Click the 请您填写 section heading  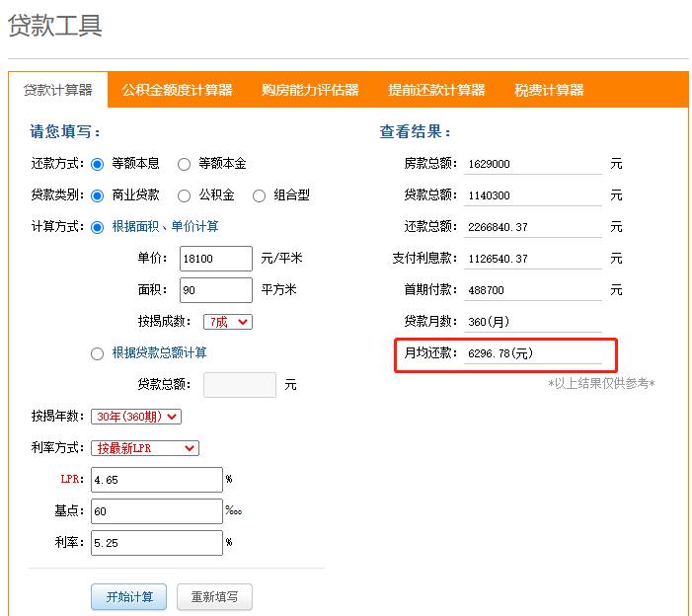pyautogui.click(x=65, y=131)
